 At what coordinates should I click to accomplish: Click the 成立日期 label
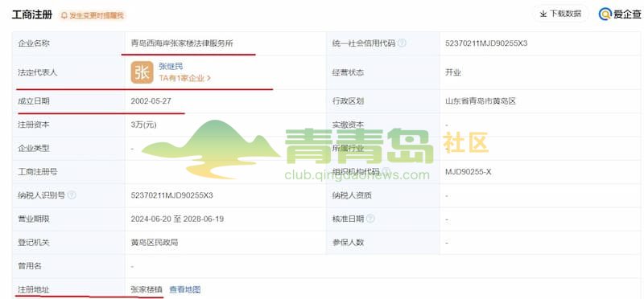click(34, 101)
